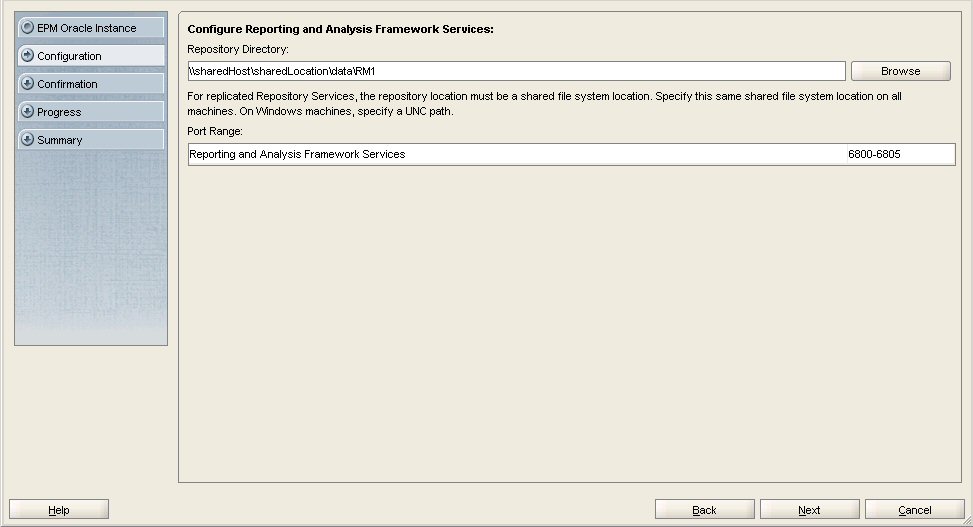This screenshot has width=973, height=527.
Task: Browse for the repository directory
Action: [900, 71]
